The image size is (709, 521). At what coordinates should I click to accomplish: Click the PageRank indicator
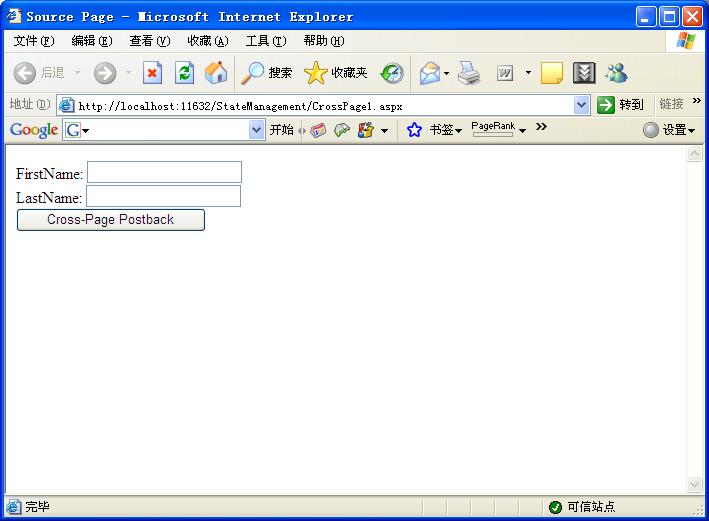coord(493,129)
